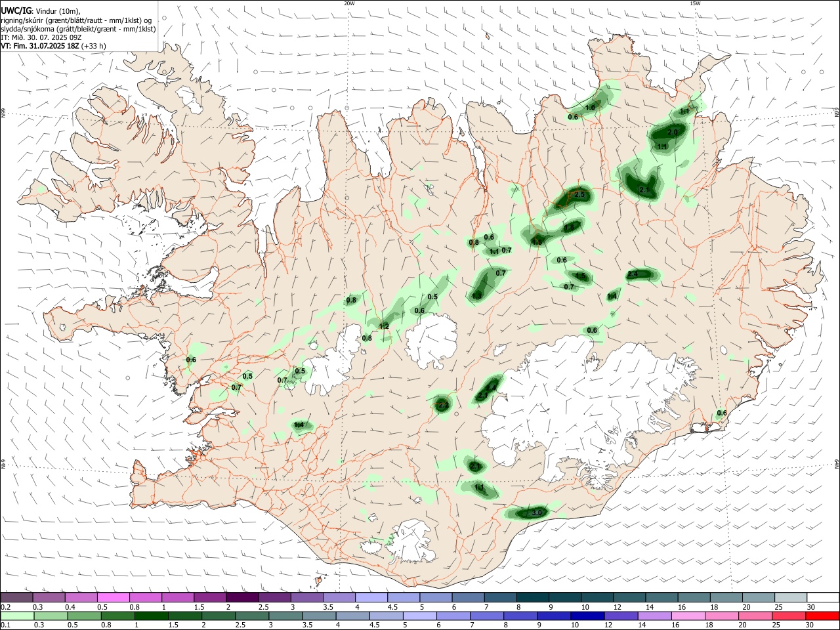Pick the dusky mauve 0.2 swatch in snow legend
This screenshot has height=630, width=840.
click(x=17, y=598)
